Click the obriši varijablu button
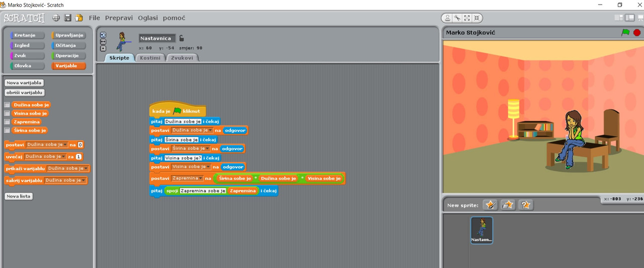This screenshot has width=644, height=268. (x=25, y=93)
